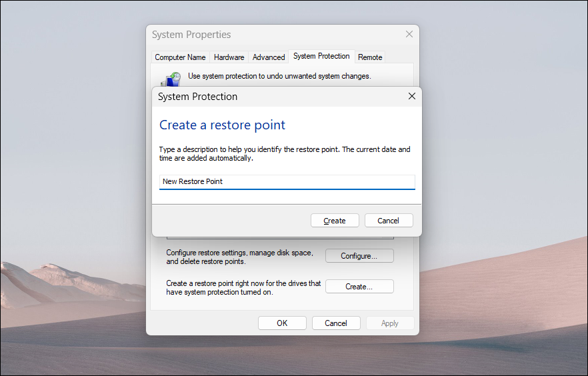Open the Remote tab
This screenshot has width=588, height=376.
[370, 57]
